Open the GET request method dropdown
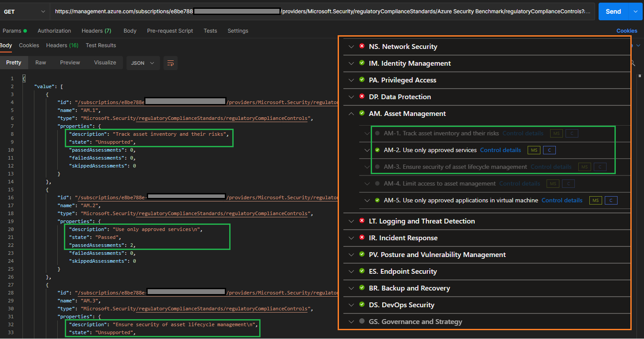Image resolution: width=644 pixels, height=339 pixels. (24, 11)
